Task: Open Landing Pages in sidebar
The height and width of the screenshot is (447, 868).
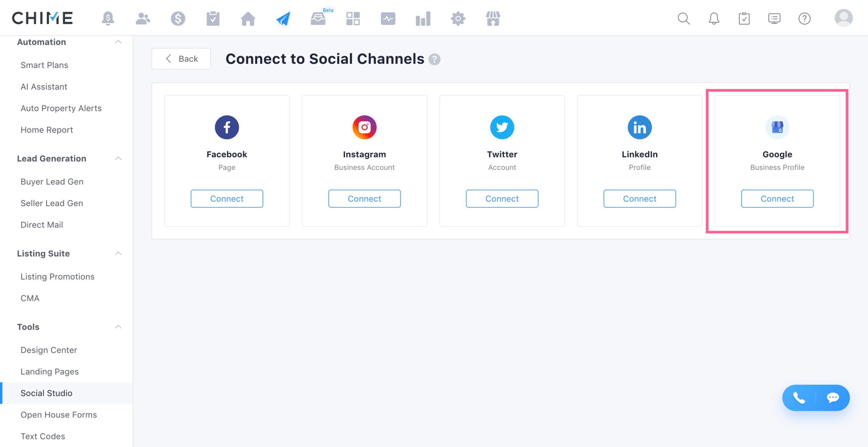Action: click(x=50, y=371)
